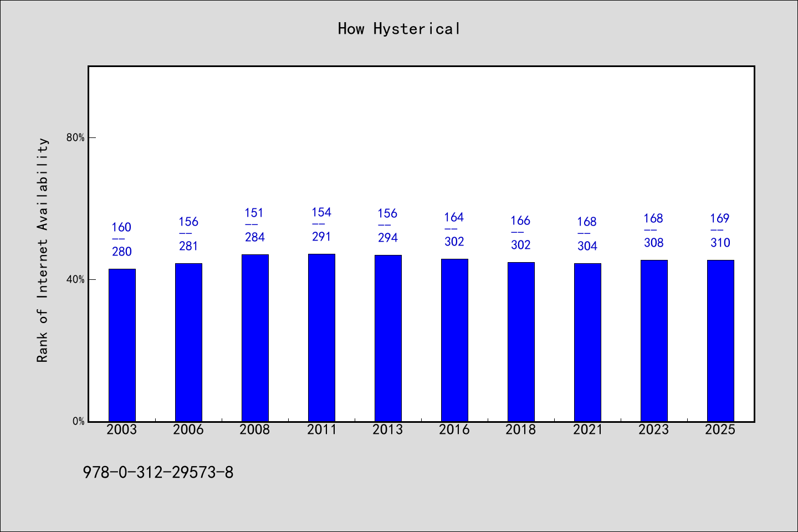Click the 978-0-312-29573-8 footer text
This screenshot has width=798, height=532.
tap(158, 473)
